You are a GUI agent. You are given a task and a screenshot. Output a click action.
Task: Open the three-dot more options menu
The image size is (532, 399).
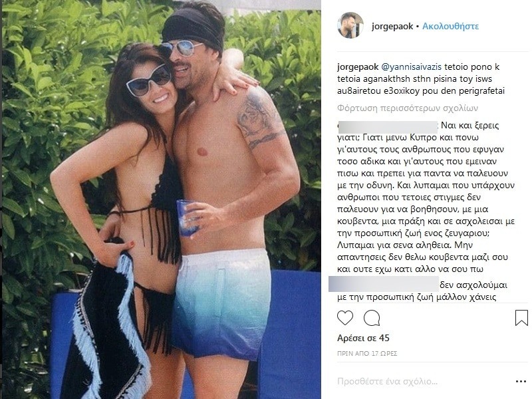click(x=521, y=382)
